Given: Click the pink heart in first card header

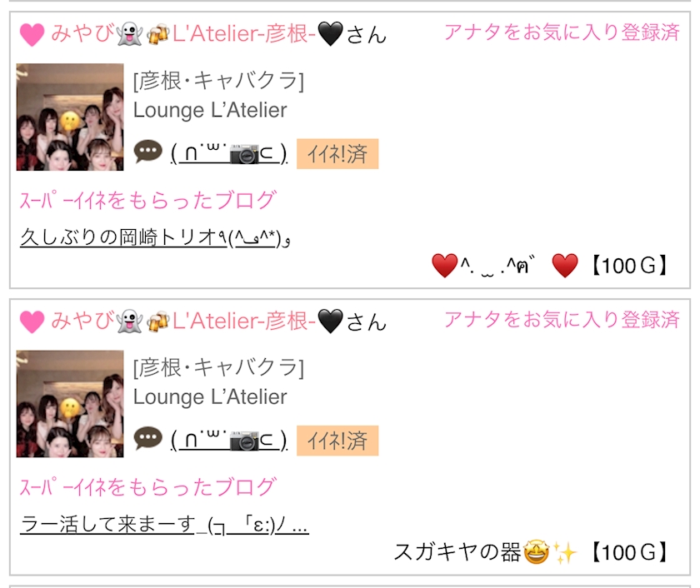Looking at the screenshot, I should point(32,34).
